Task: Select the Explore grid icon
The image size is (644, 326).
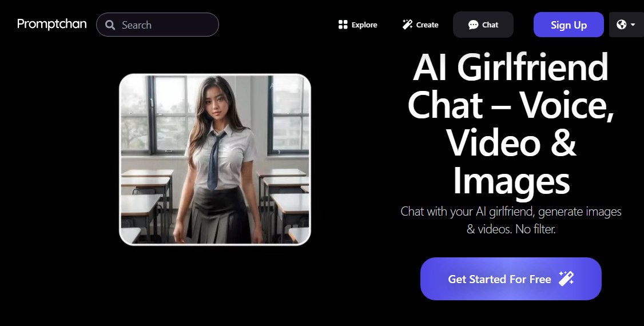Action: [343, 25]
